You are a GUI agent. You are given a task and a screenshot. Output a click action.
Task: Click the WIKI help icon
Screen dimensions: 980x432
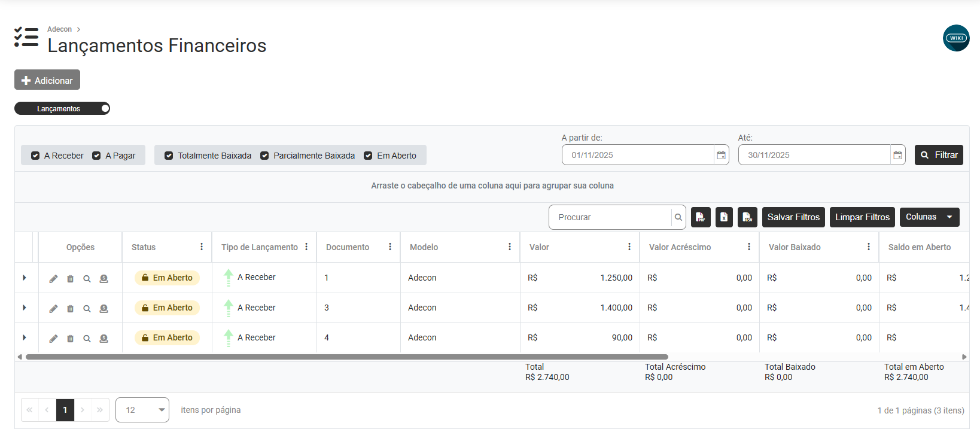point(955,38)
